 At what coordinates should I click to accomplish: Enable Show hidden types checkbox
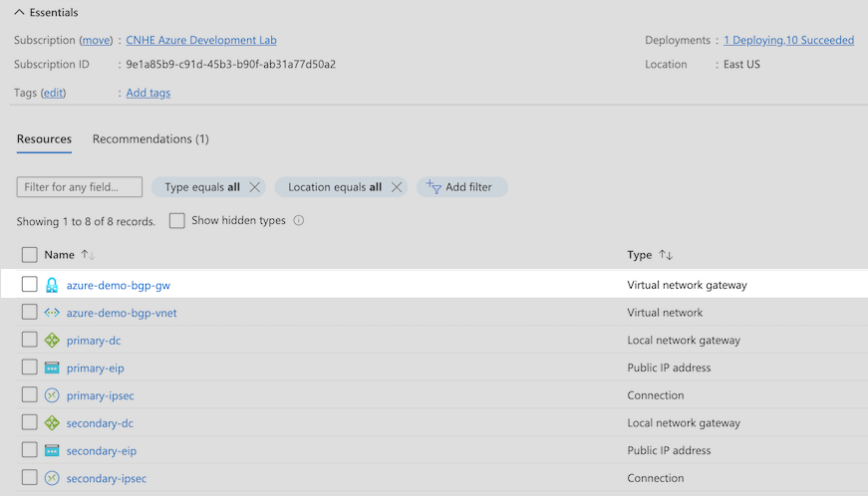(177, 221)
